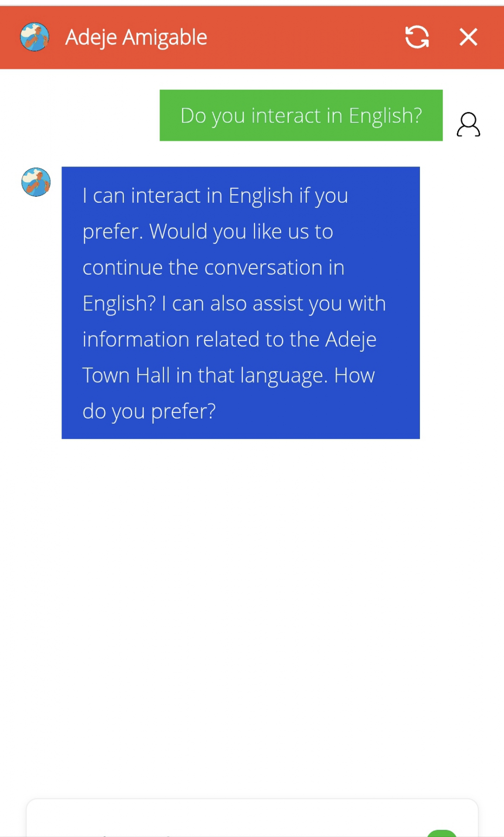Click the line "information related to the Adeje"
This screenshot has width=504, height=837.
tap(229, 340)
